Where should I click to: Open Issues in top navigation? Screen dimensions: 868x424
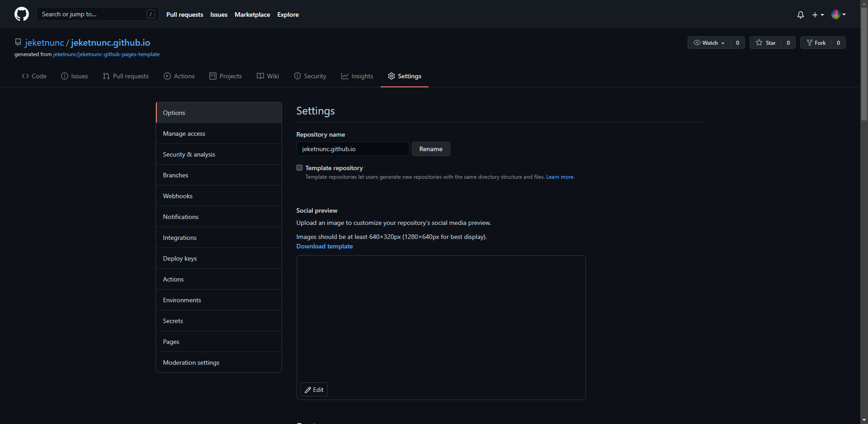coord(219,14)
